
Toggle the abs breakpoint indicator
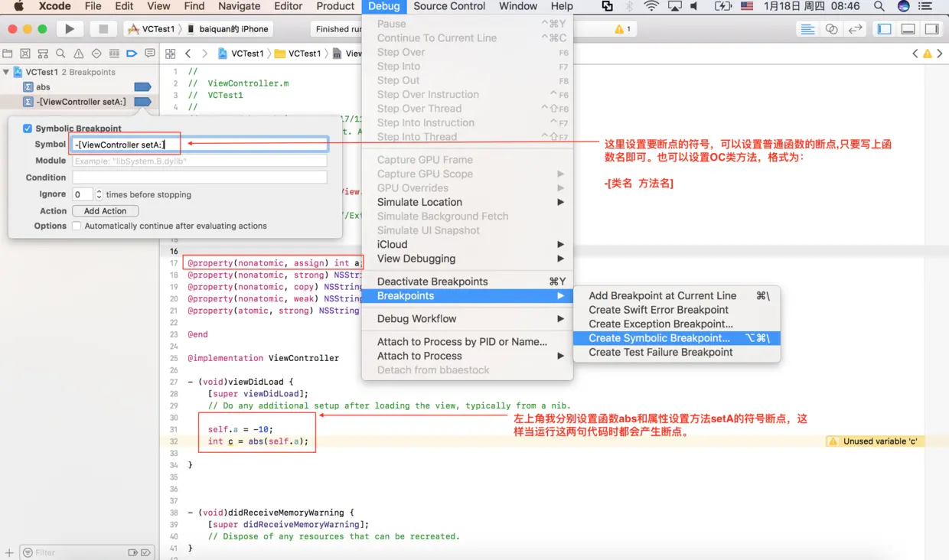point(142,87)
